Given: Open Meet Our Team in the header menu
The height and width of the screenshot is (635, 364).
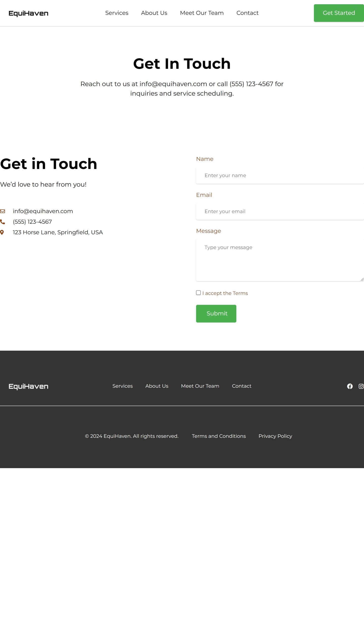Looking at the screenshot, I should click(202, 13).
